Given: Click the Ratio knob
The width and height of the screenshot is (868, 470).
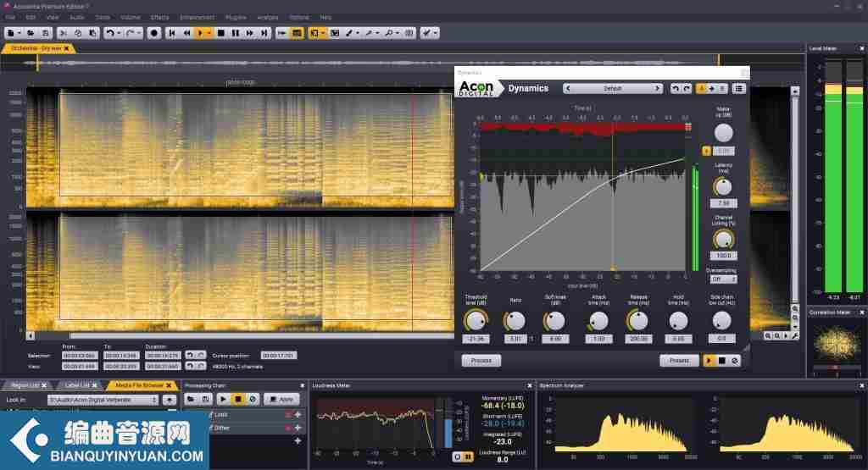Looking at the screenshot, I should (515, 321).
